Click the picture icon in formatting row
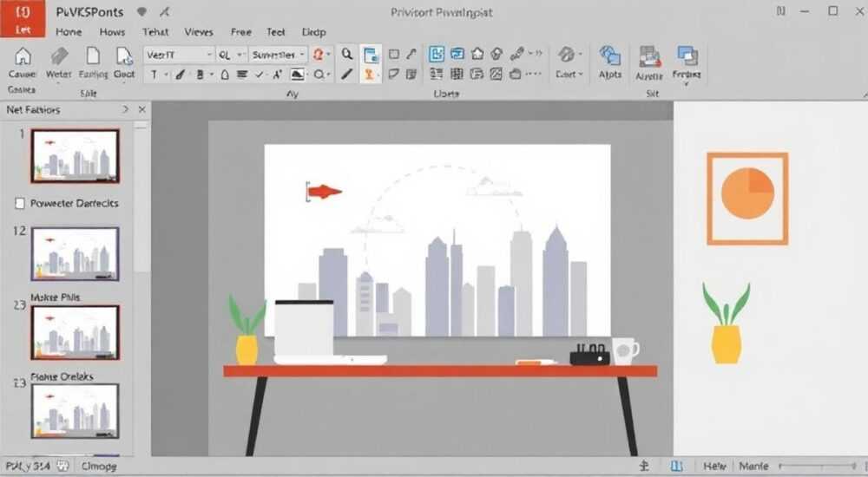868x477 pixels. pos(297,74)
